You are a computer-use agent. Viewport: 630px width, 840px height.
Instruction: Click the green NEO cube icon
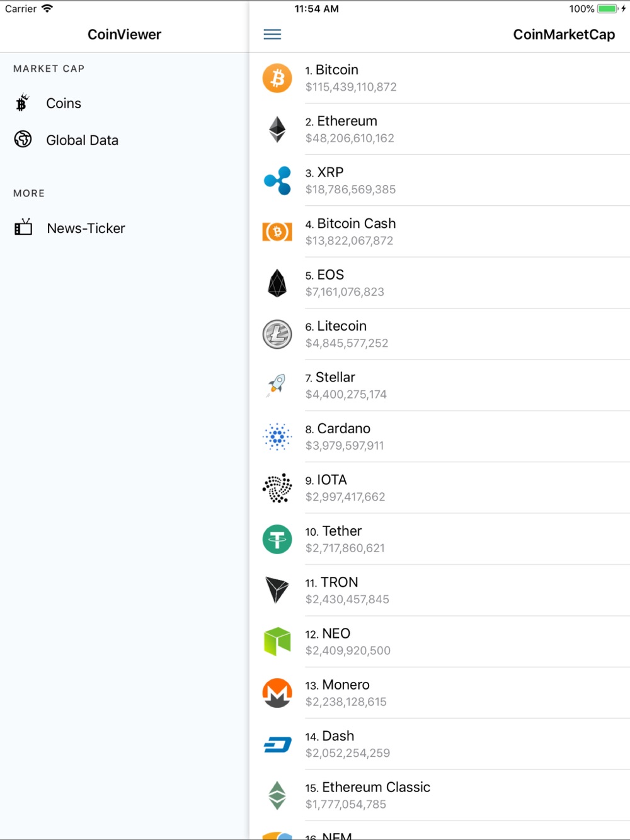click(x=277, y=642)
